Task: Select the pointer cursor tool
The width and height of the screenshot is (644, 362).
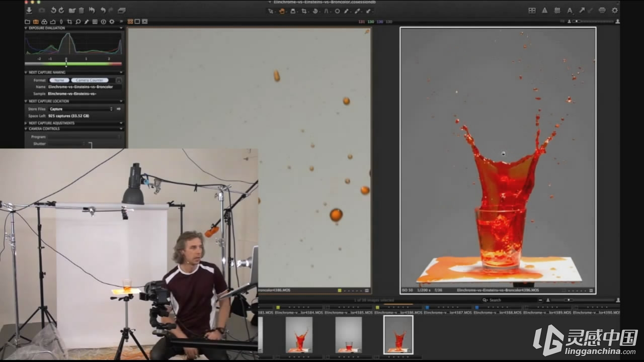Action: (271, 11)
